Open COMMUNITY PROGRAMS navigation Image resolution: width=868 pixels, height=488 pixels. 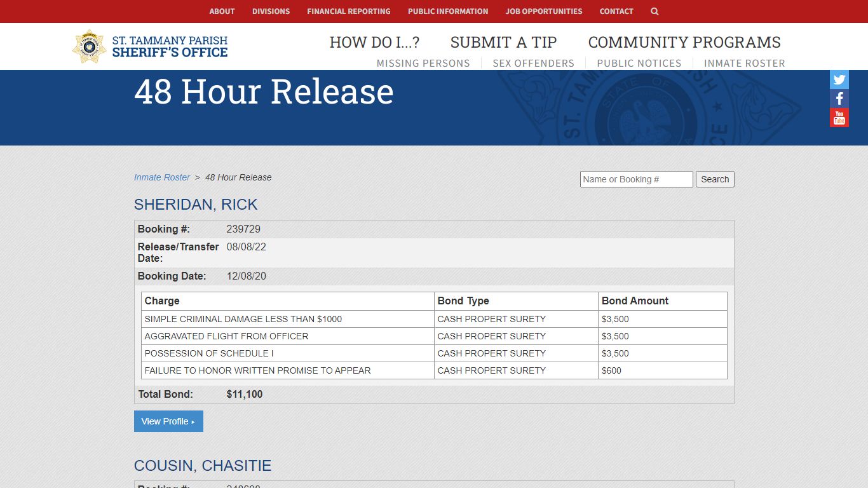684,43
